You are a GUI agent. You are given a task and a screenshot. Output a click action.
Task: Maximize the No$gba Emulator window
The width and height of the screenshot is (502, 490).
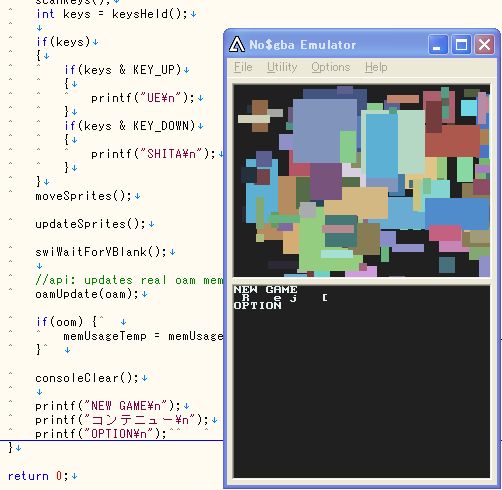coord(461,44)
